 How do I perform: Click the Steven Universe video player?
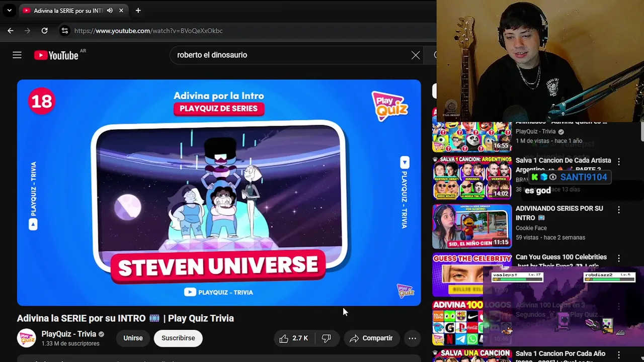(x=219, y=193)
